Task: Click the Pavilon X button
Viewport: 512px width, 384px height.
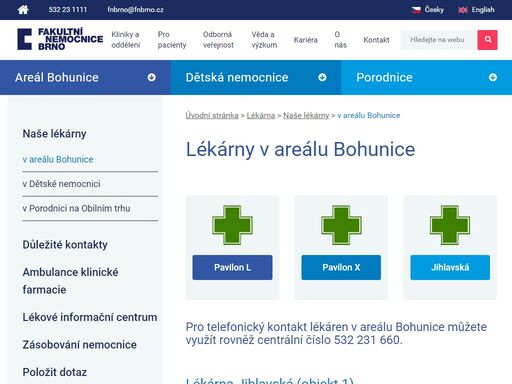Action: click(x=341, y=267)
